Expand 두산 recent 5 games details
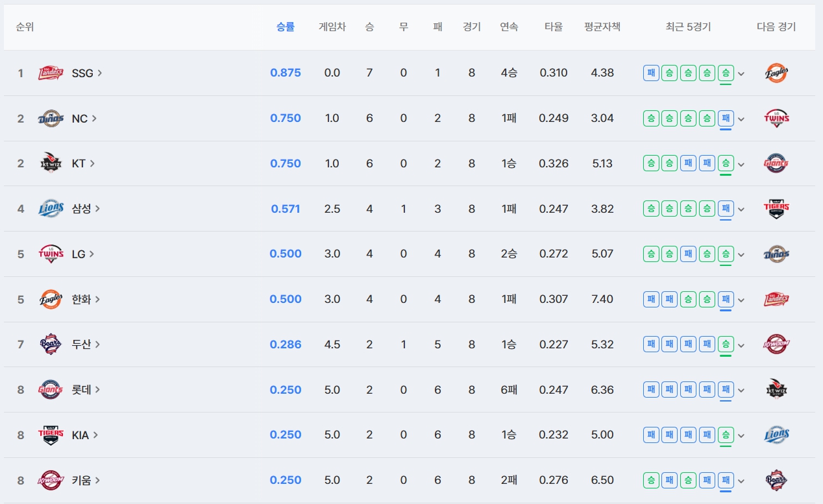The width and height of the screenshot is (823, 504). coord(741,345)
